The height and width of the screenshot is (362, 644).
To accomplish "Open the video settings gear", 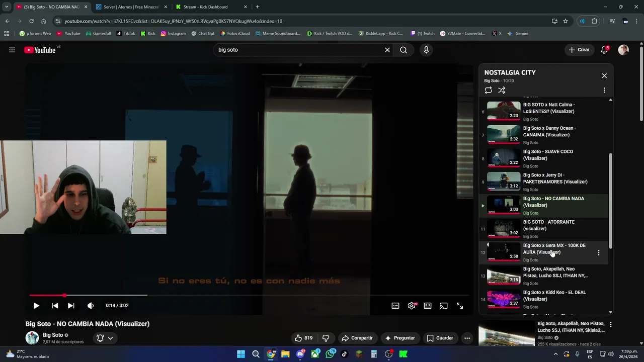I will pos(412,306).
